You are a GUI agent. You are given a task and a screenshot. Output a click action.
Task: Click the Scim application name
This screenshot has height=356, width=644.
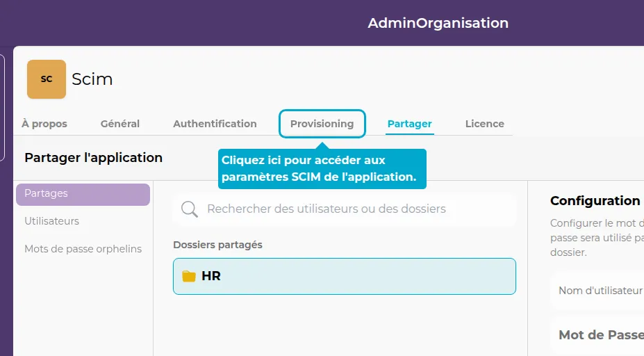(92, 79)
